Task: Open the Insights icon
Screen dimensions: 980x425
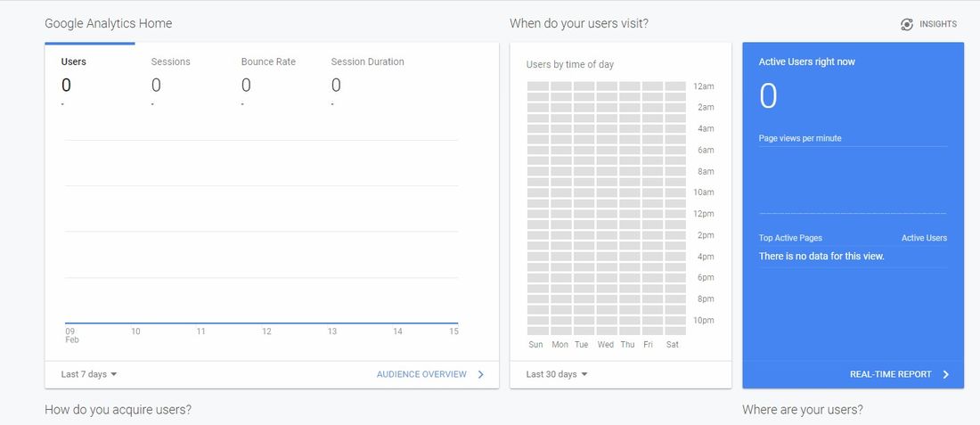Action: (x=907, y=24)
